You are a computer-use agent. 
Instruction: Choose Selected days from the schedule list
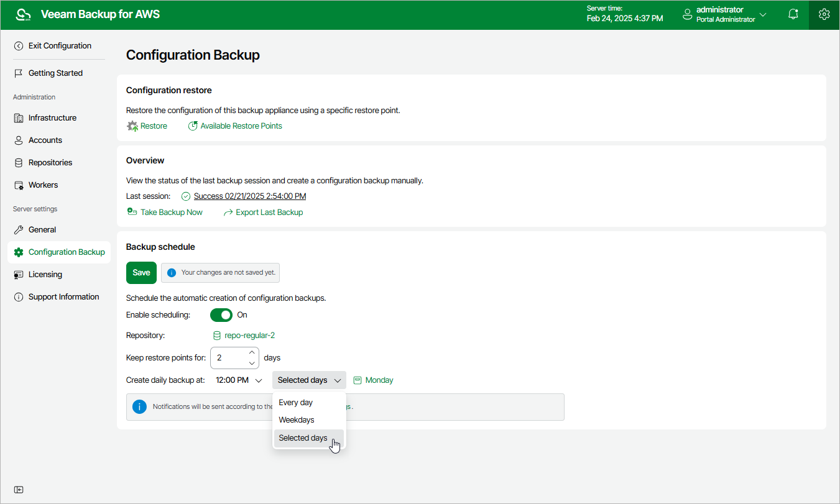[309, 438]
